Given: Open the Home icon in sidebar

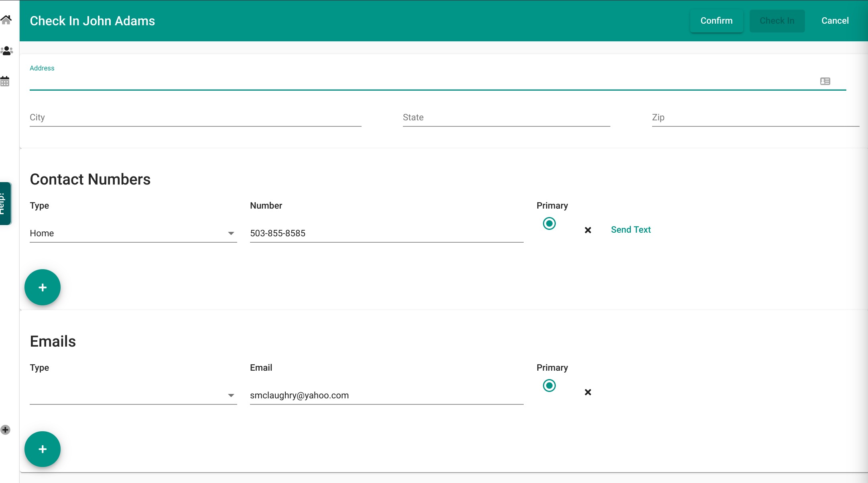Looking at the screenshot, I should tap(6, 20).
